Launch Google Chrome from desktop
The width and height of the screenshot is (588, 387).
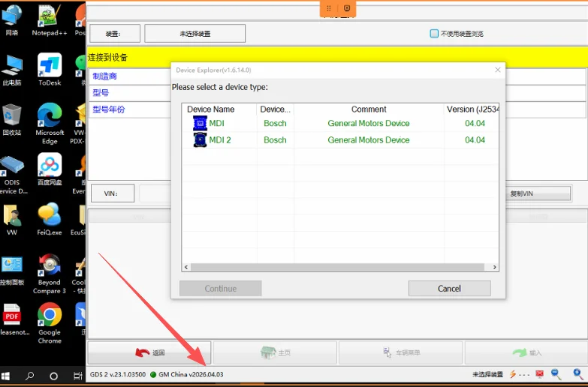click(x=50, y=324)
